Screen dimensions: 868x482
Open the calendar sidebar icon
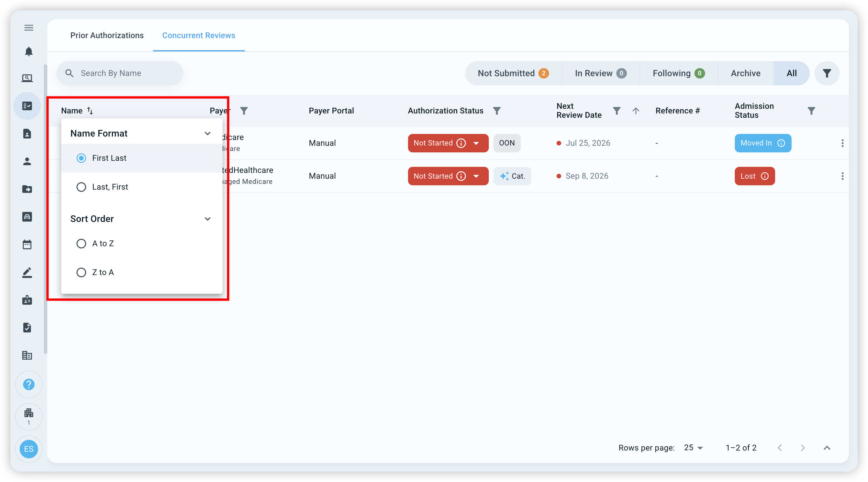27,244
